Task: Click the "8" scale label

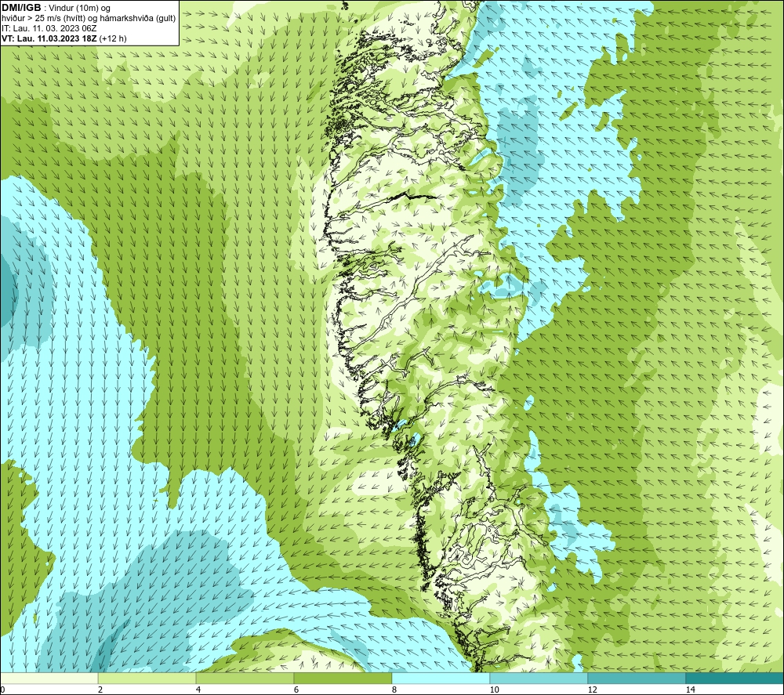Action: point(394,690)
